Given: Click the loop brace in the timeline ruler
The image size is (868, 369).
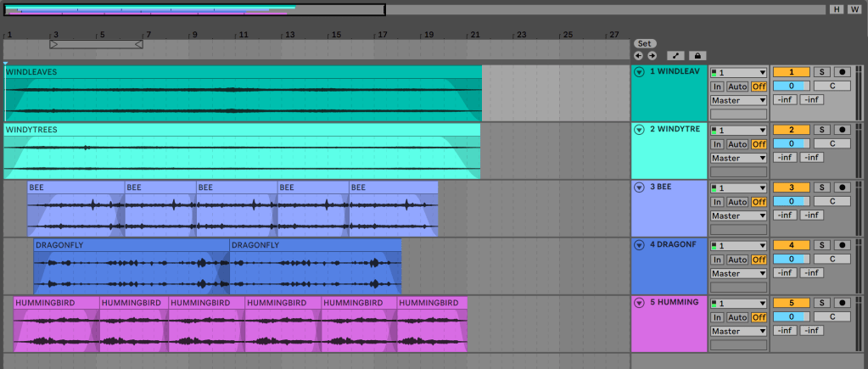Looking at the screenshot, I should point(96,43).
